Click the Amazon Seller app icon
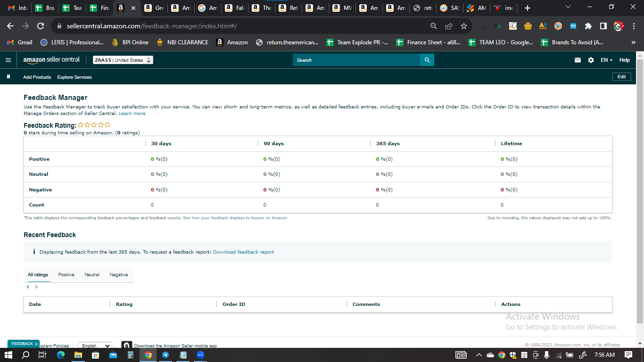 click(126, 346)
